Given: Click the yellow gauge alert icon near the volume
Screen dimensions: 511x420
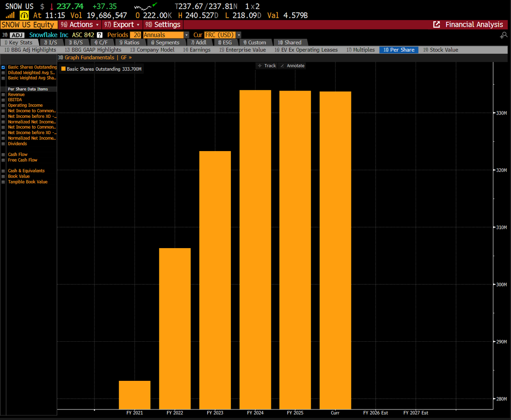Looking at the screenshot, I should point(24,15).
